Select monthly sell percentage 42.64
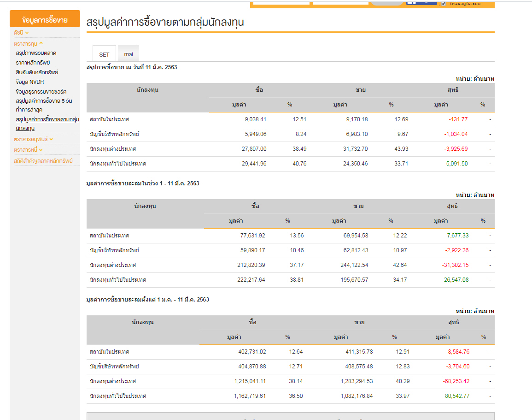Viewport: 532px width, 420px height. tap(400, 265)
